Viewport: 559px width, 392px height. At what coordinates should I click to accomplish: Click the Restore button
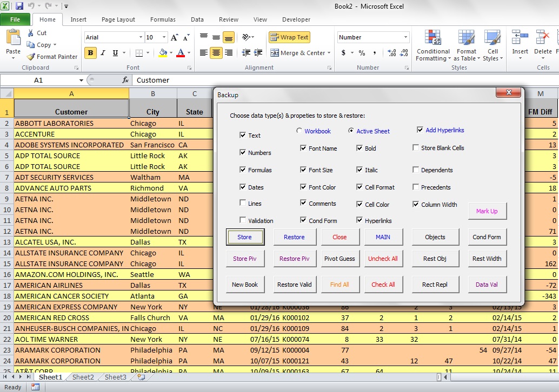[295, 237]
